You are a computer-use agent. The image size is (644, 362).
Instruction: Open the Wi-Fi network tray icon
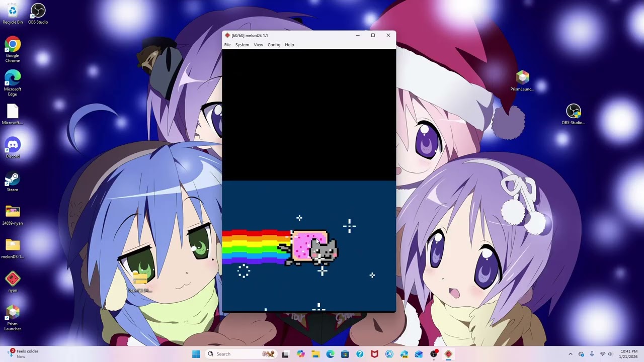click(x=602, y=354)
